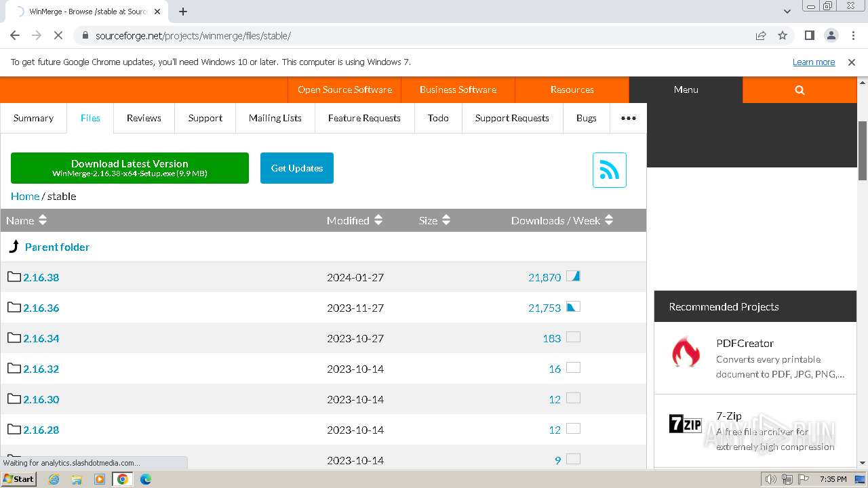Viewport: 868px width, 488px height.
Task: View download stats chart for 2.16.36
Action: pyautogui.click(x=573, y=306)
